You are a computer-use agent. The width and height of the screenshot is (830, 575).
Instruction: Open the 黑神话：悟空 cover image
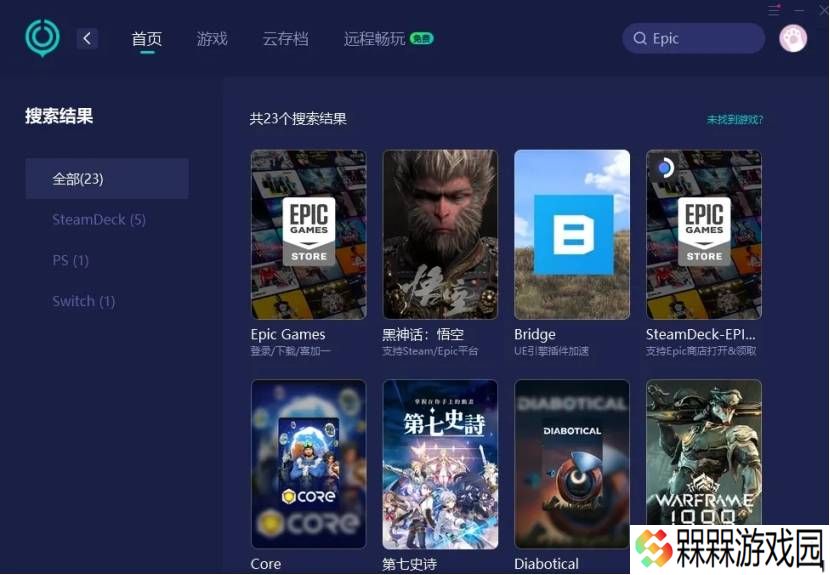coord(440,235)
